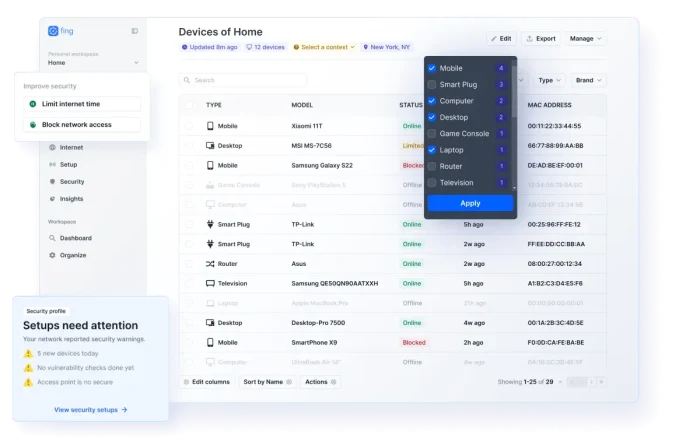Click the green Limit internet time icon

(x=33, y=104)
